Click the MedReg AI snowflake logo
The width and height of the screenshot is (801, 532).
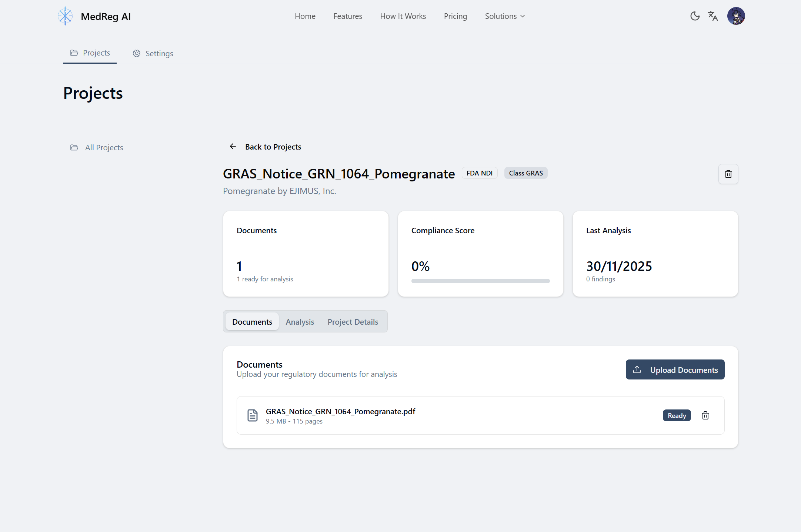[65, 16]
